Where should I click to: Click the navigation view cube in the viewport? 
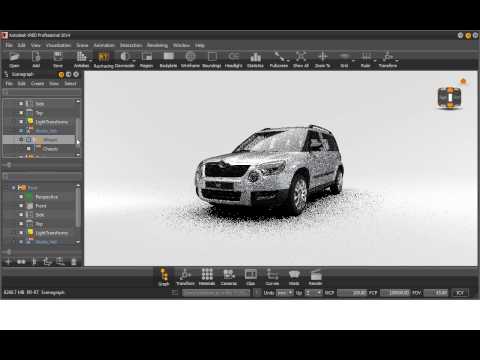450,97
